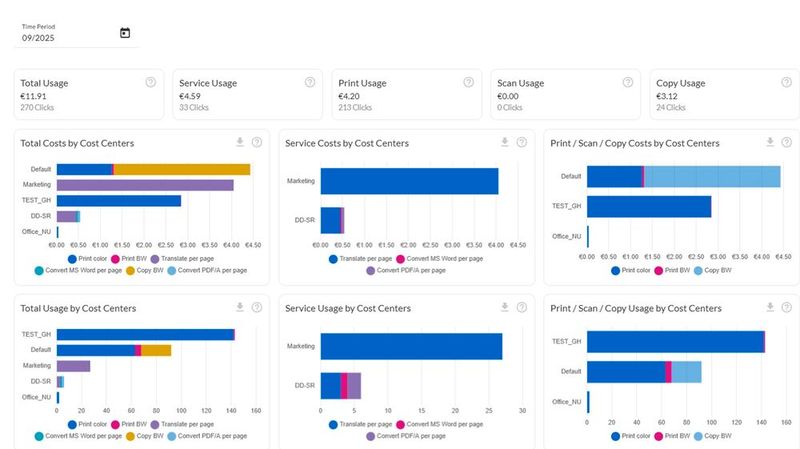Viewport: 800px width, 449px height.
Task: Open the Time Period calendar picker
Action: tap(125, 33)
